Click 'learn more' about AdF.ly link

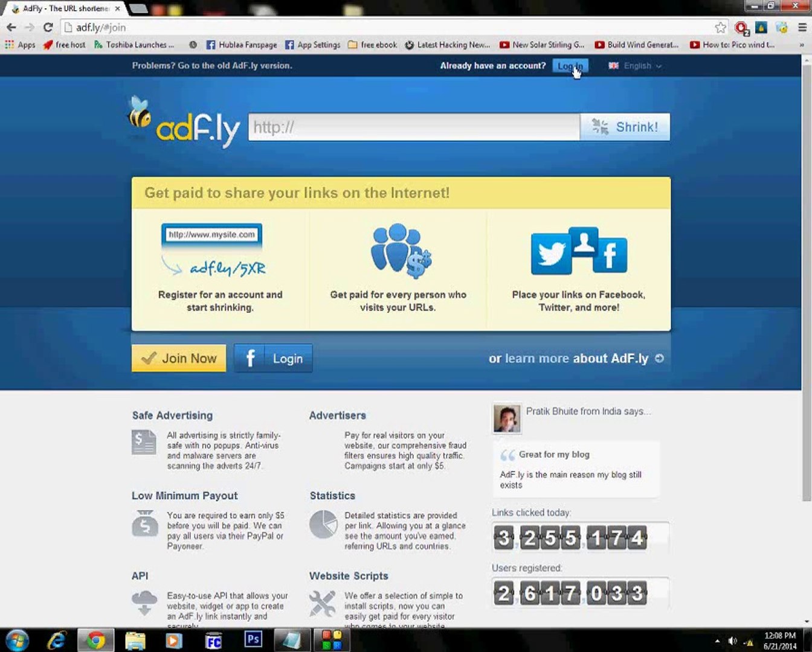point(536,359)
